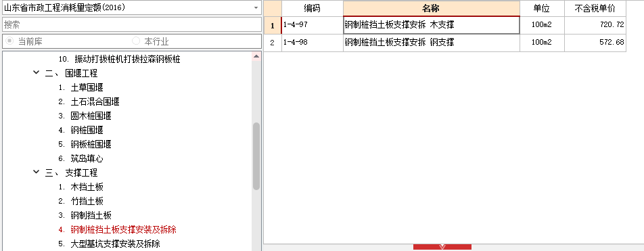
Task: Select 3. 钢制挡土板 in the tree
Action: (85, 215)
